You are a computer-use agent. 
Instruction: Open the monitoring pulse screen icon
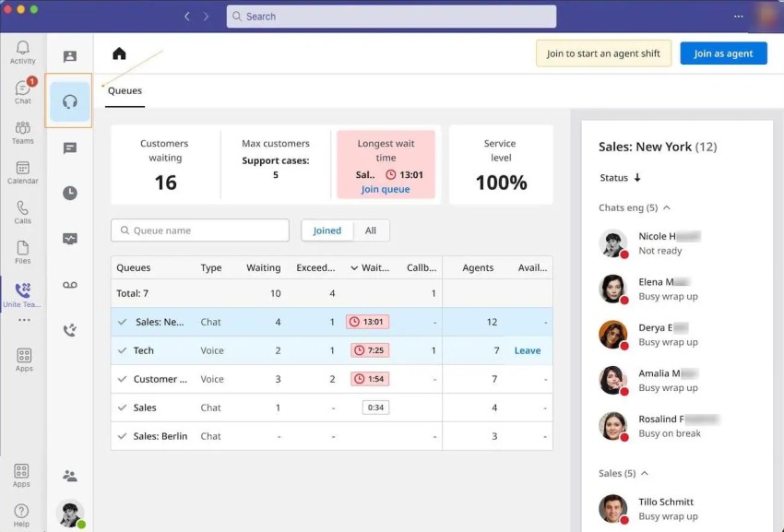click(70, 239)
